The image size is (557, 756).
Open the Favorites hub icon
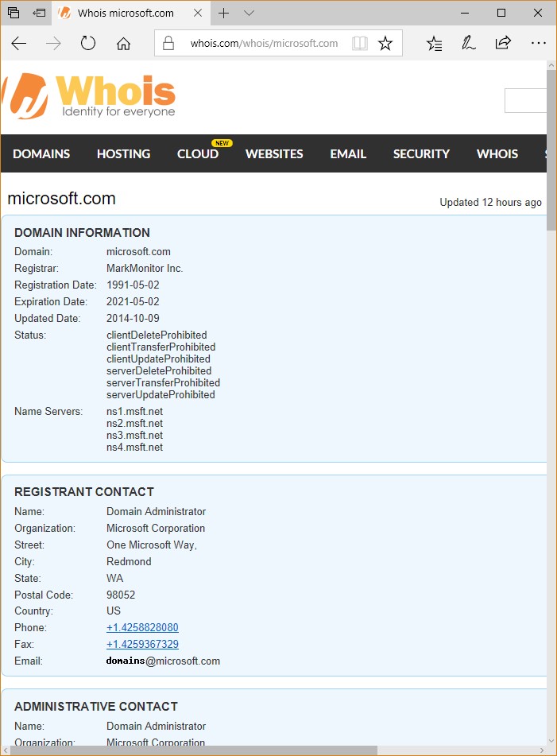coord(434,44)
